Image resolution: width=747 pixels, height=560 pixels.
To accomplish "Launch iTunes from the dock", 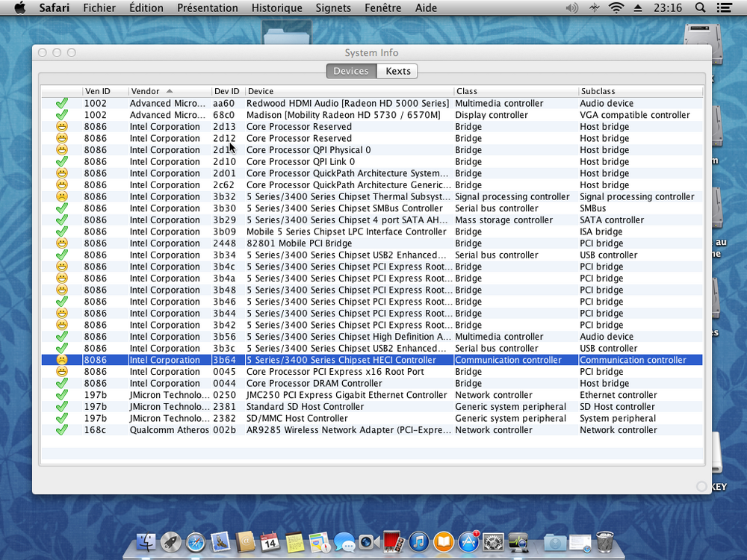I will 418,542.
